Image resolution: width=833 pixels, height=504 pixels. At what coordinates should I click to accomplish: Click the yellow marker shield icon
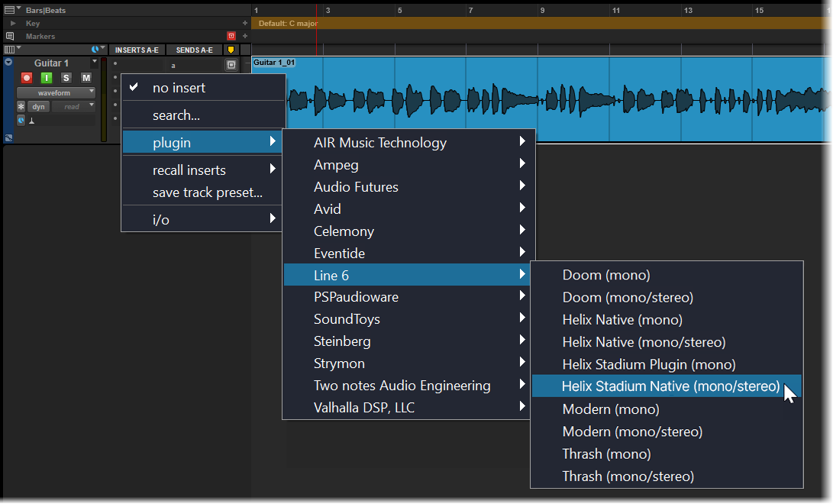231,50
